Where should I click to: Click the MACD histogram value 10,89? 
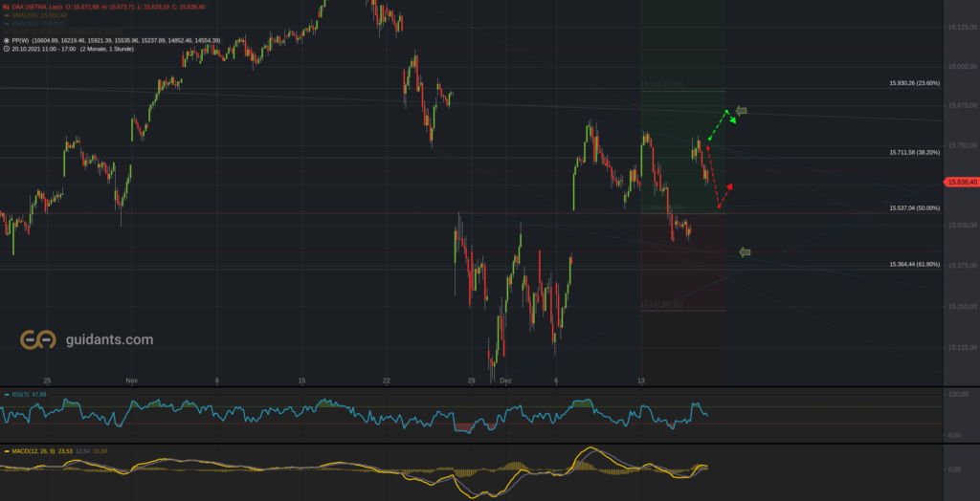click(x=100, y=451)
